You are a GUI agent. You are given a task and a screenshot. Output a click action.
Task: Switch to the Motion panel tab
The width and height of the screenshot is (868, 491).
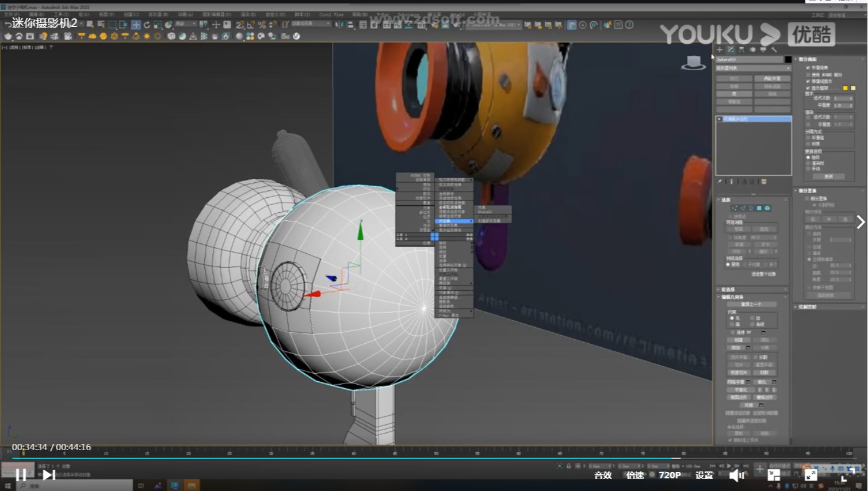[x=752, y=49]
